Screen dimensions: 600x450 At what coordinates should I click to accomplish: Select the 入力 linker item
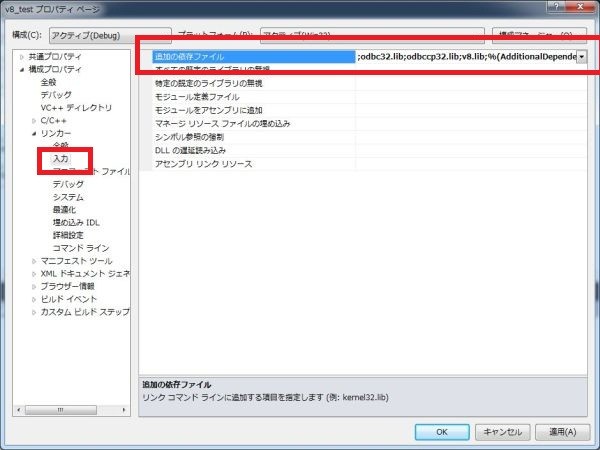point(60,158)
